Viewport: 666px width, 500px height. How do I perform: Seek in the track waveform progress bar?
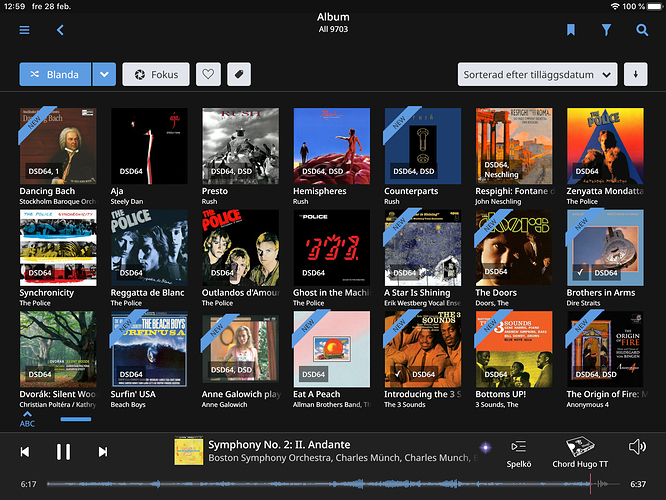point(333,484)
